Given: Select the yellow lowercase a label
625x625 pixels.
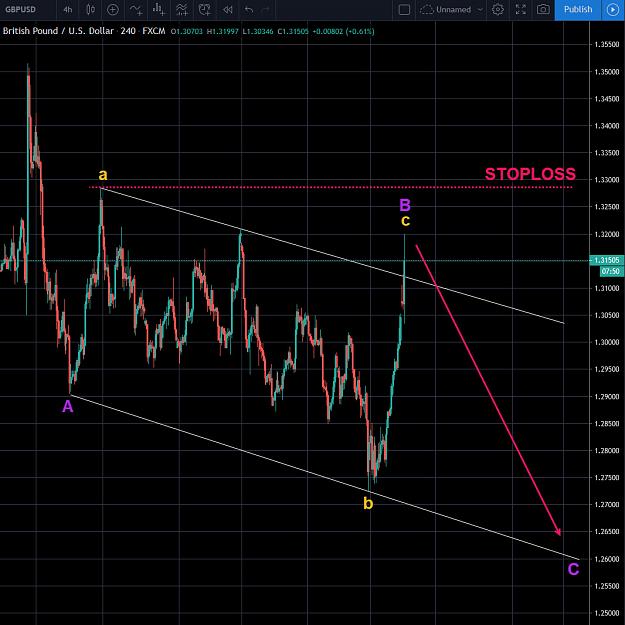Looking at the screenshot, I should pyautogui.click(x=103, y=175).
